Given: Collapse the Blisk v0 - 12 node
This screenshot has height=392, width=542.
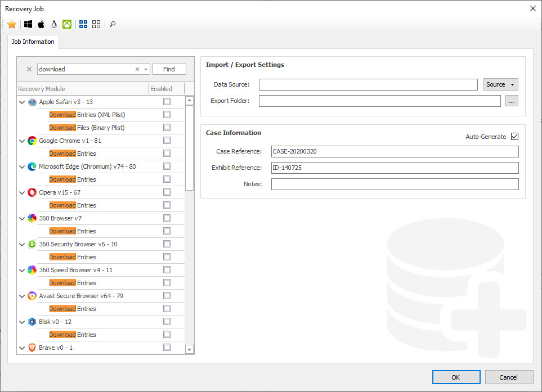Looking at the screenshot, I should coord(22,322).
